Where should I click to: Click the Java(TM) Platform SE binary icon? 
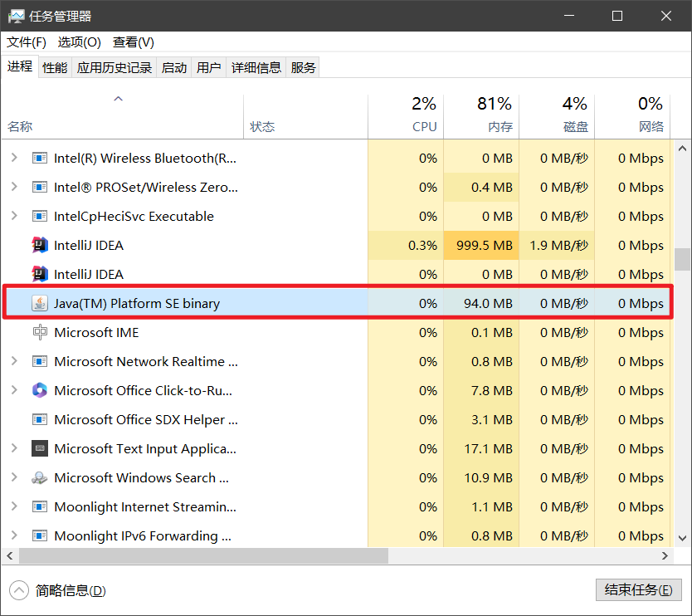pyautogui.click(x=40, y=303)
